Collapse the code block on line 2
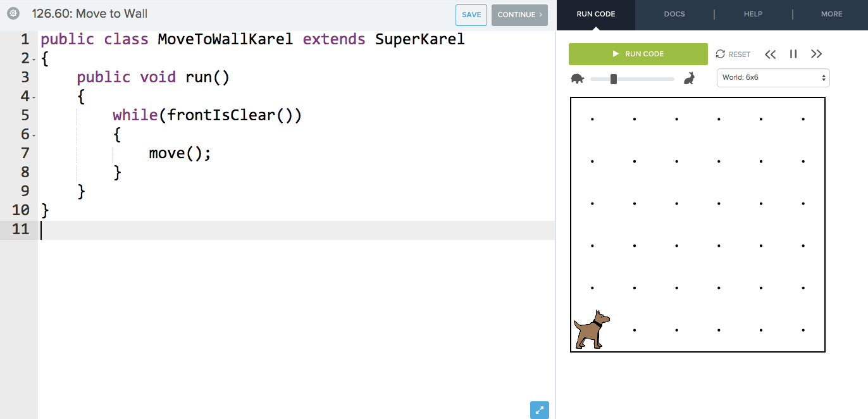The image size is (868, 419). (34, 58)
